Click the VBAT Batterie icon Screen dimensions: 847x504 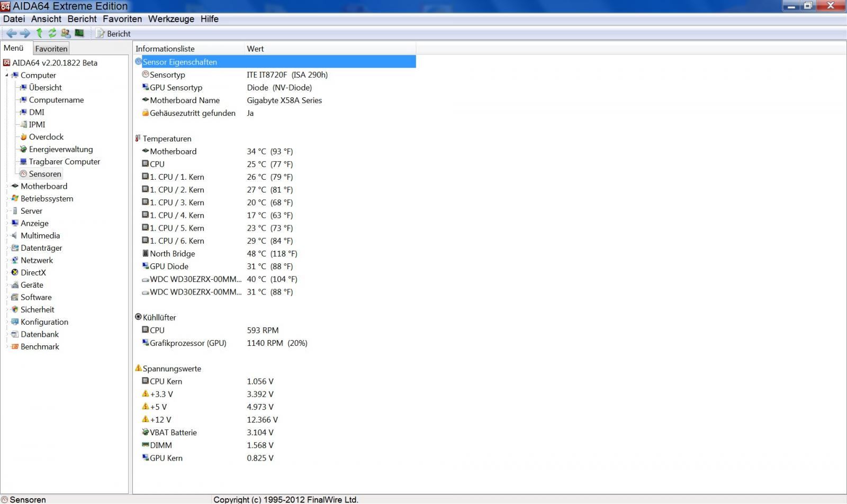click(x=146, y=432)
